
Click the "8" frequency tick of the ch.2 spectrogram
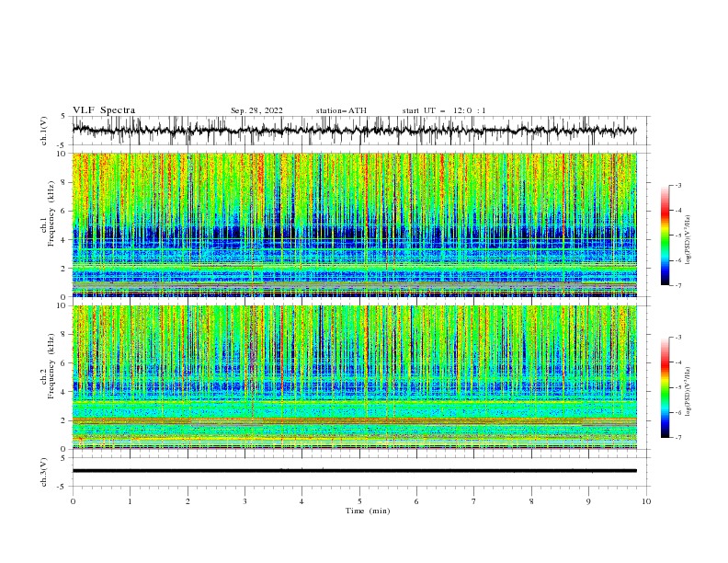pyautogui.click(x=65, y=335)
